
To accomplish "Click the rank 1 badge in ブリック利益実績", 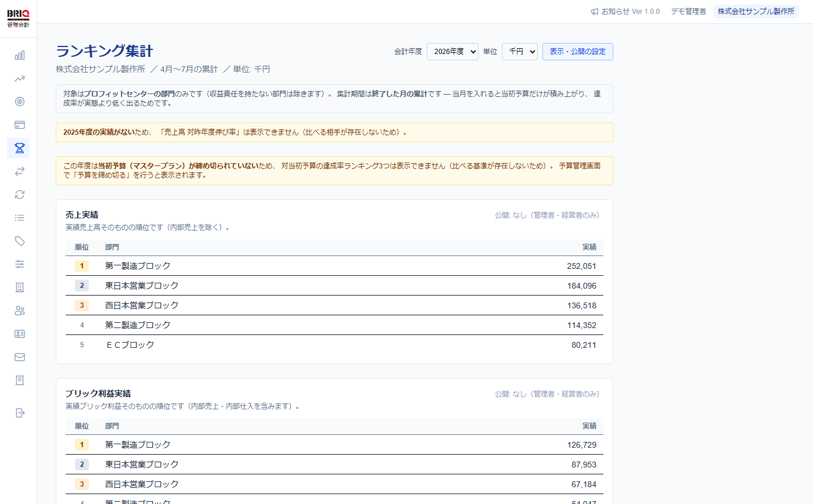I will [x=82, y=445].
